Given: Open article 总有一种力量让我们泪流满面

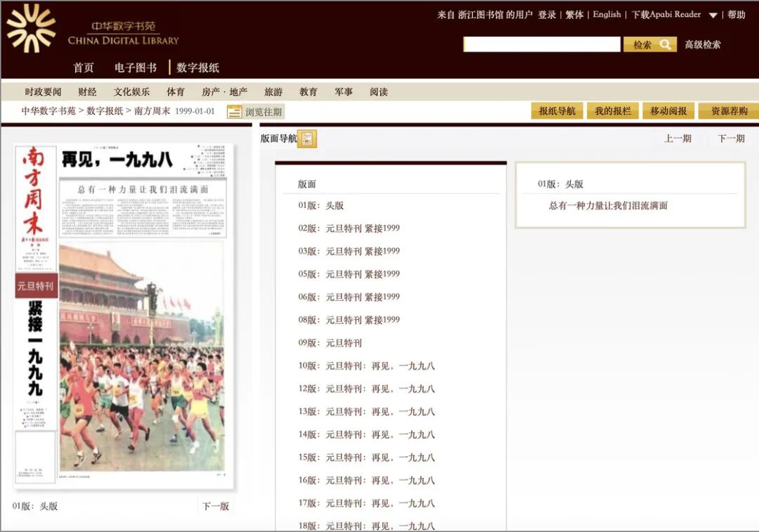Looking at the screenshot, I should tap(608, 205).
